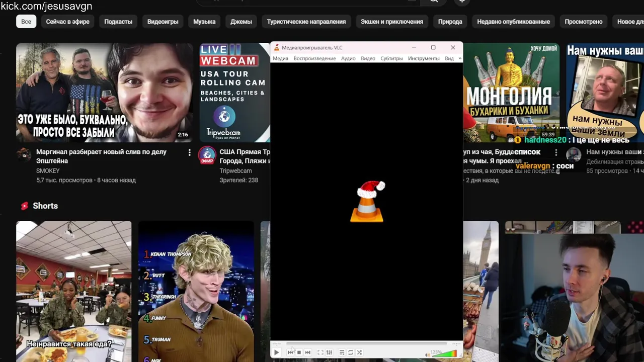Image resolution: width=644 pixels, height=362 pixels.
Task: Select the Просмотрено filter chip
Action: click(584, 22)
